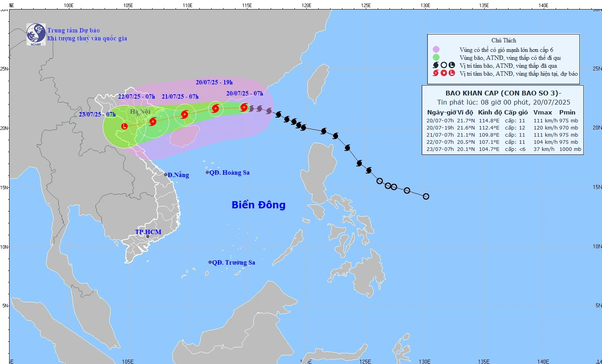The image size is (602, 364).
Task: Click the red L symbol in the legend
Action: [x=452, y=73]
